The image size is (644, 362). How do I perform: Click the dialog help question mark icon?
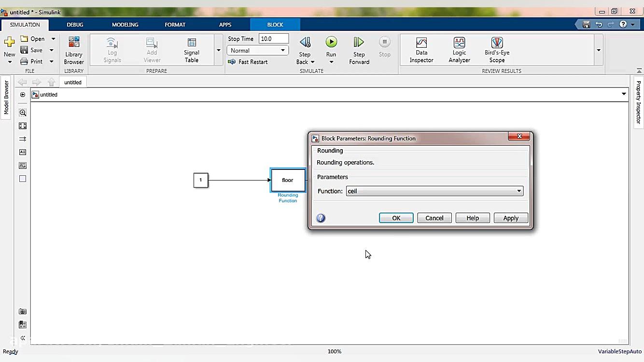(x=321, y=218)
